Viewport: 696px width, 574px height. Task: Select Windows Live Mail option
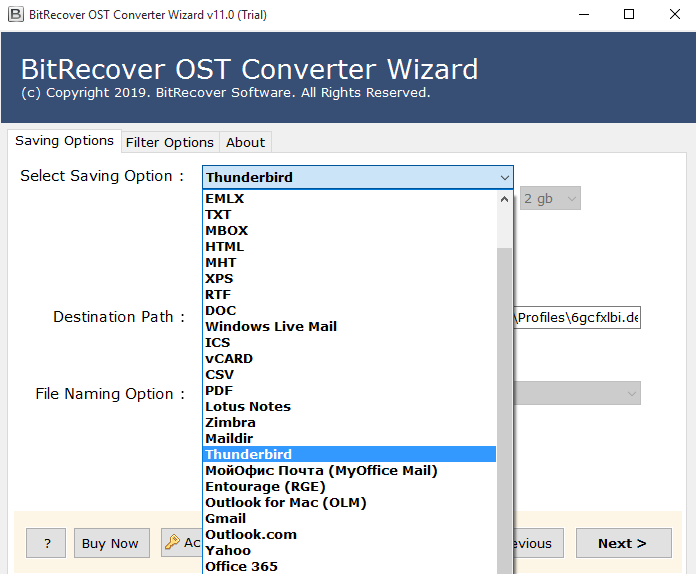point(270,326)
